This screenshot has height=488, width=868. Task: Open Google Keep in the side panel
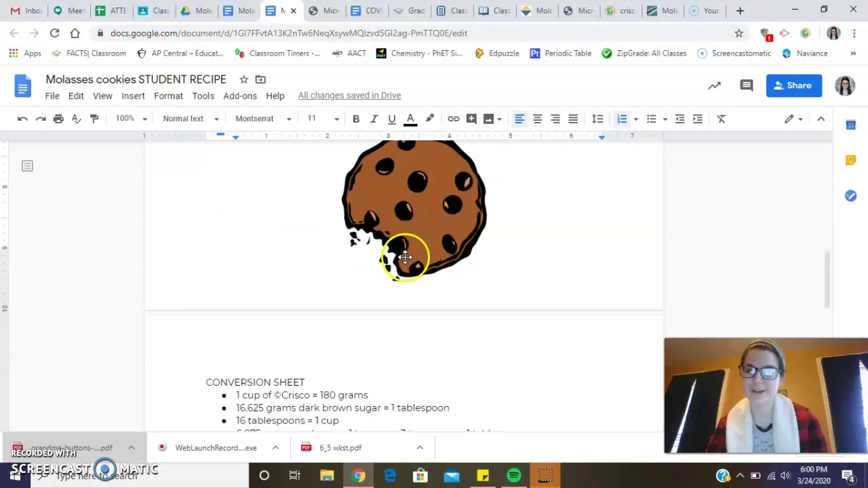[x=850, y=160]
